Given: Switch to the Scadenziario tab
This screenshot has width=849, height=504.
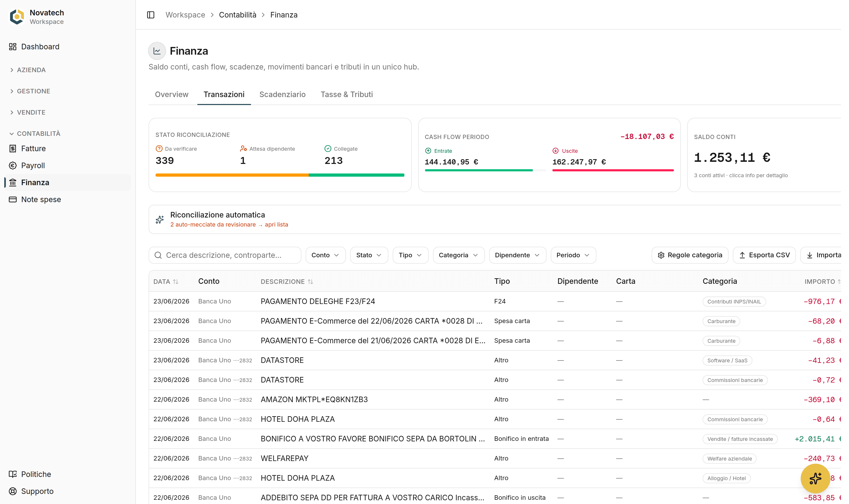Looking at the screenshot, I should [x=282, y=94].
